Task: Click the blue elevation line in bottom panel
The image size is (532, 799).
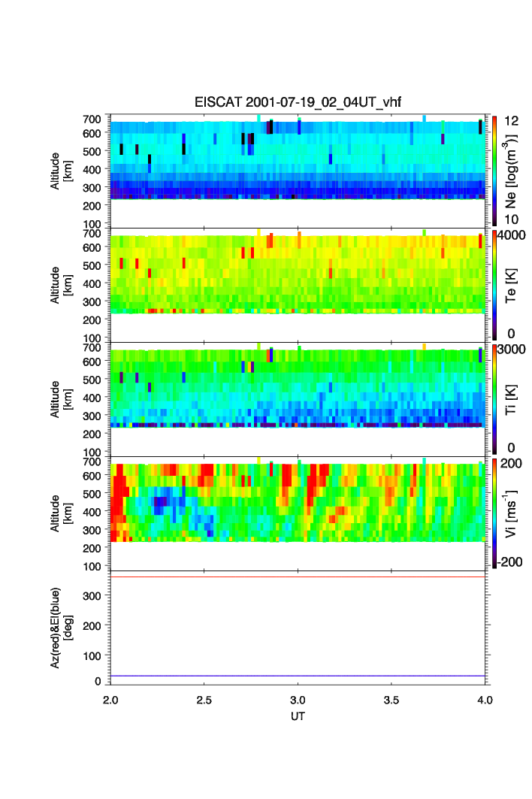Action: pyautogui.click(x=298, y=676)
